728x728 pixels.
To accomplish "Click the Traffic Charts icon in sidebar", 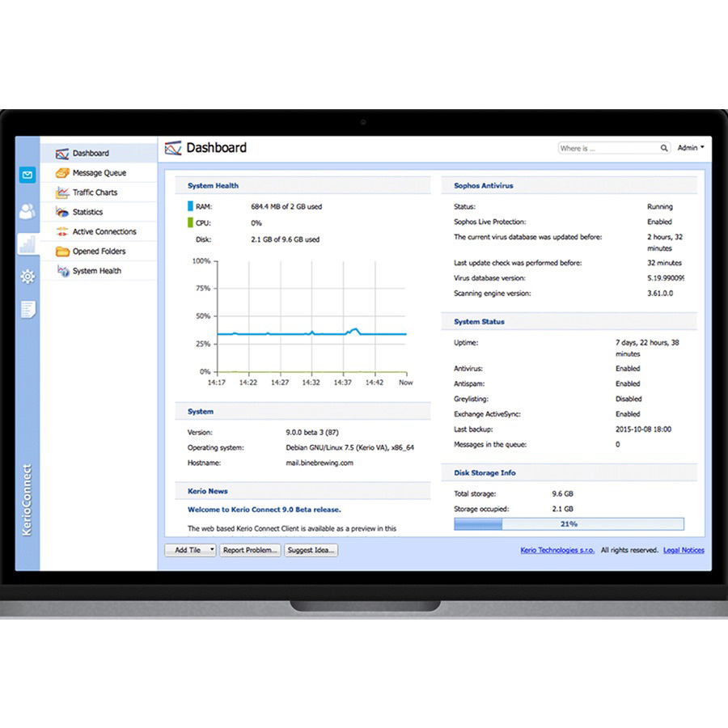I will pyautogui.click(x=62, y=193).
